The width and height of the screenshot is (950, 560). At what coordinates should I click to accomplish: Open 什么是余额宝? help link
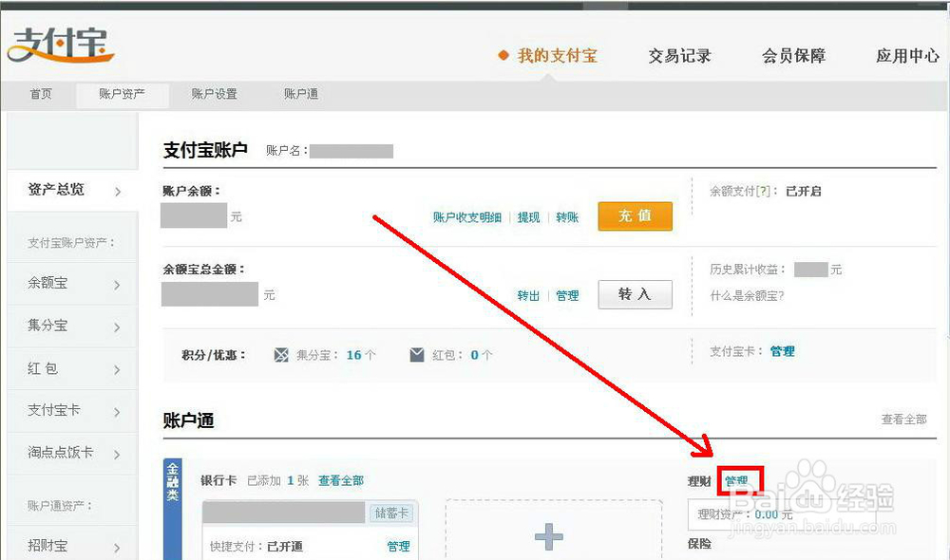pyautogui.click(x=747, y=296)
